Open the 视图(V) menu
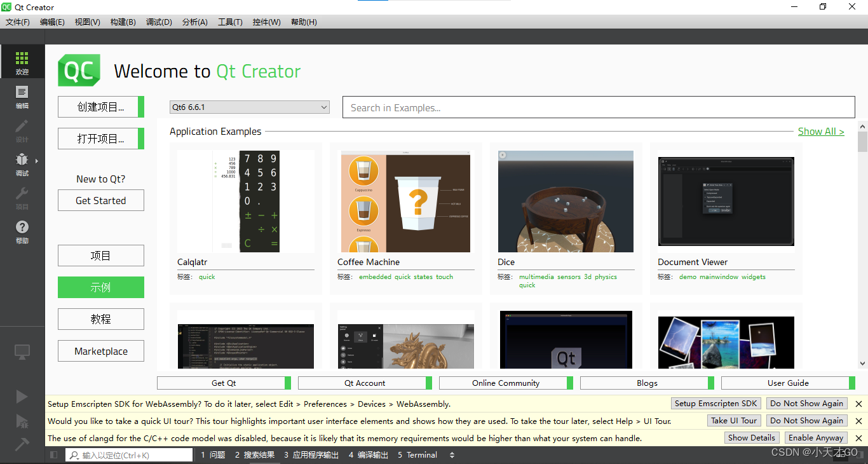This screenshot has width=868, height=464. [x=88, y=22]
